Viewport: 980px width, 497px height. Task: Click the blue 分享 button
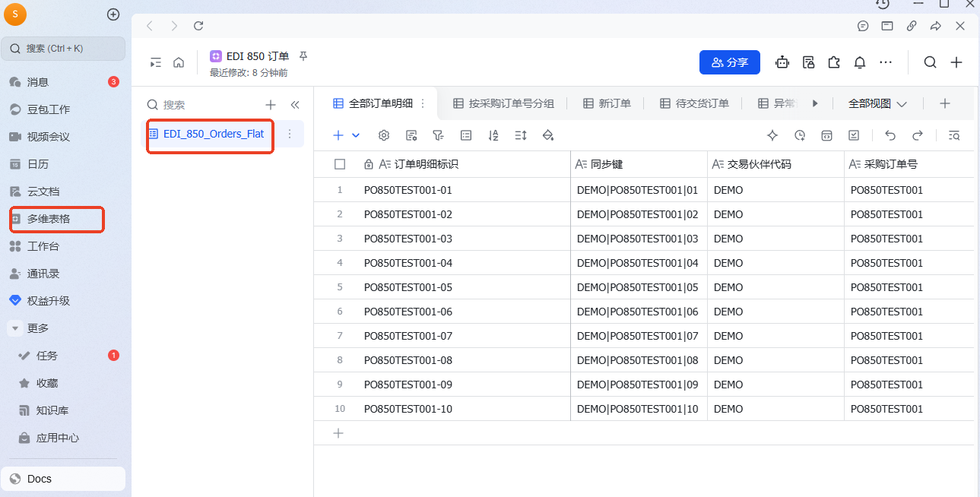(x=730, y=62)
